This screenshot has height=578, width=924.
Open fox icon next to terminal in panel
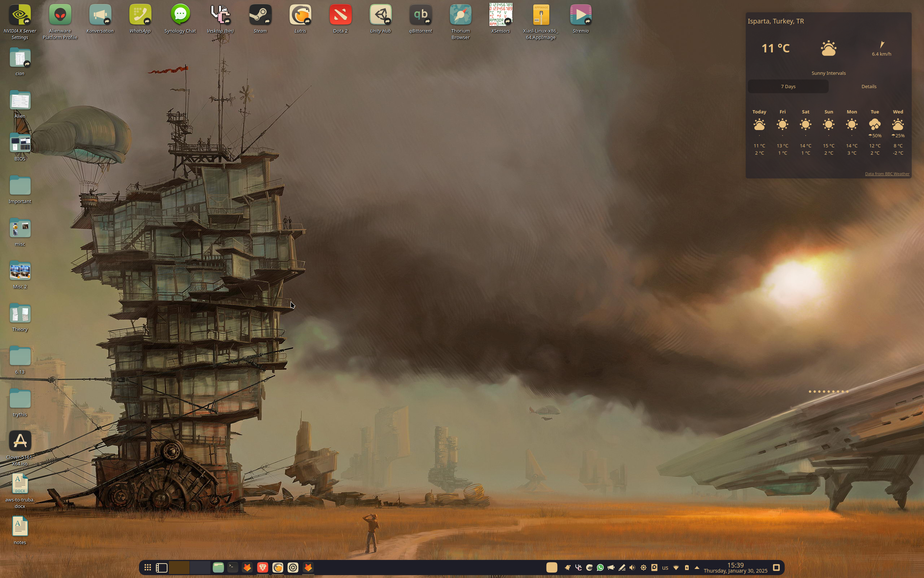(x=247, y=568)
